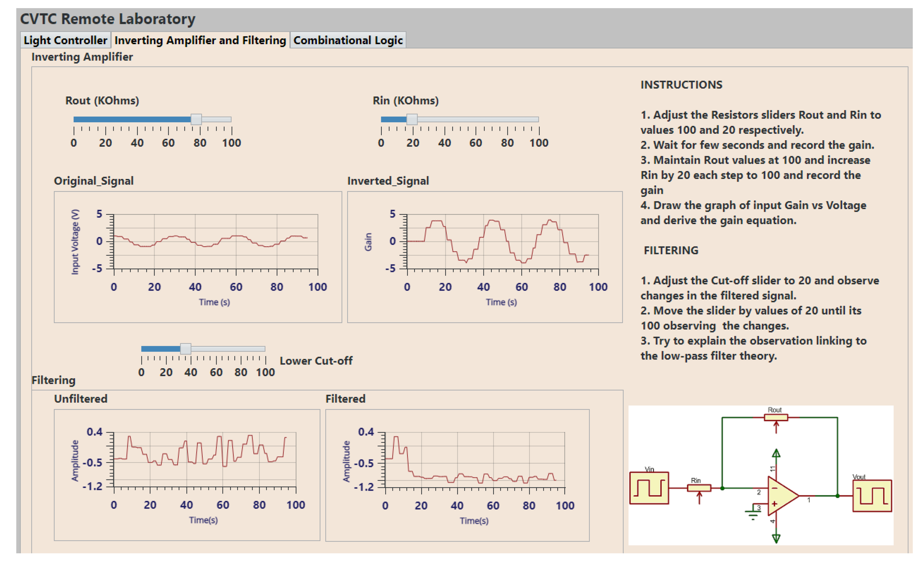Click the Filtered chart plot area
This screenshot has width=924, height=562.
[x=475, y=460]
